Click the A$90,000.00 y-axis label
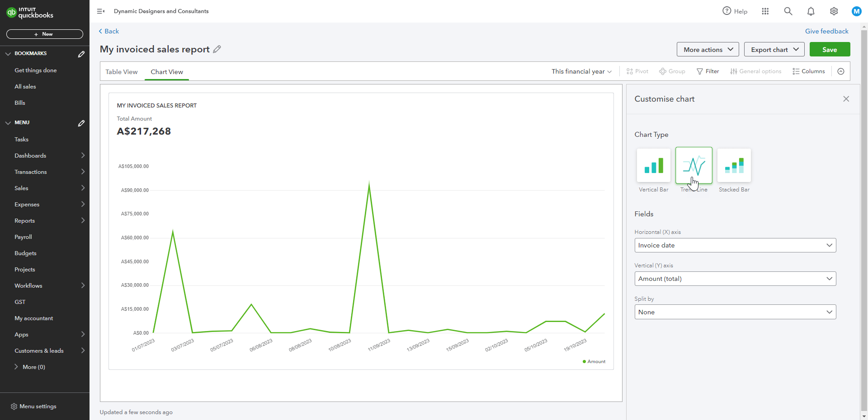The image size is (868, 420). 135,190
